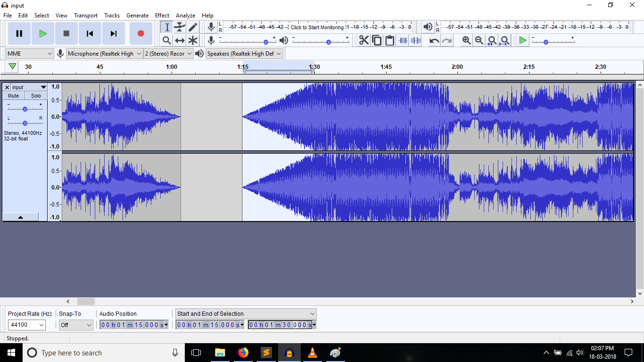The width and height of the screenshot is (644, 362).
Task: Select the Draw pencil tool
Action: pyautogui.click(x=193, y=27)
